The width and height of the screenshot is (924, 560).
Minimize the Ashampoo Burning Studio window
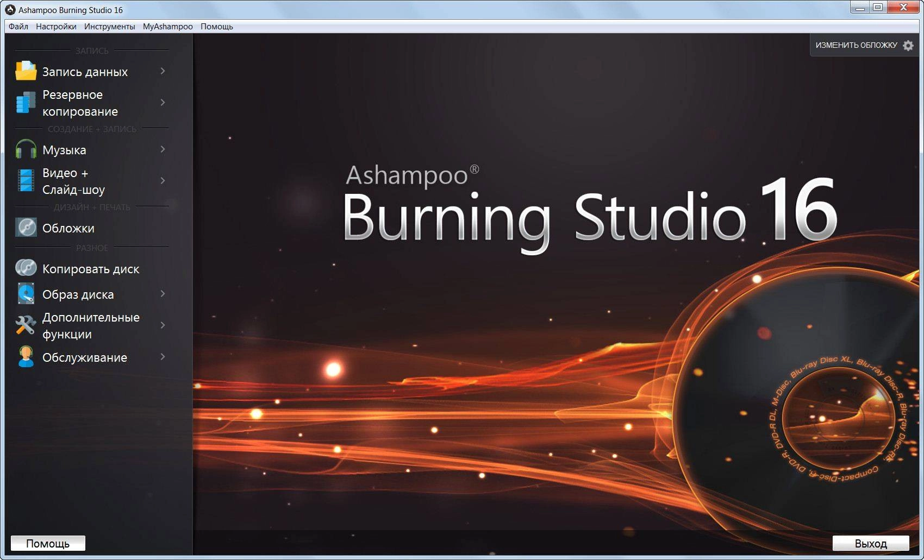(x=860, y=8)
